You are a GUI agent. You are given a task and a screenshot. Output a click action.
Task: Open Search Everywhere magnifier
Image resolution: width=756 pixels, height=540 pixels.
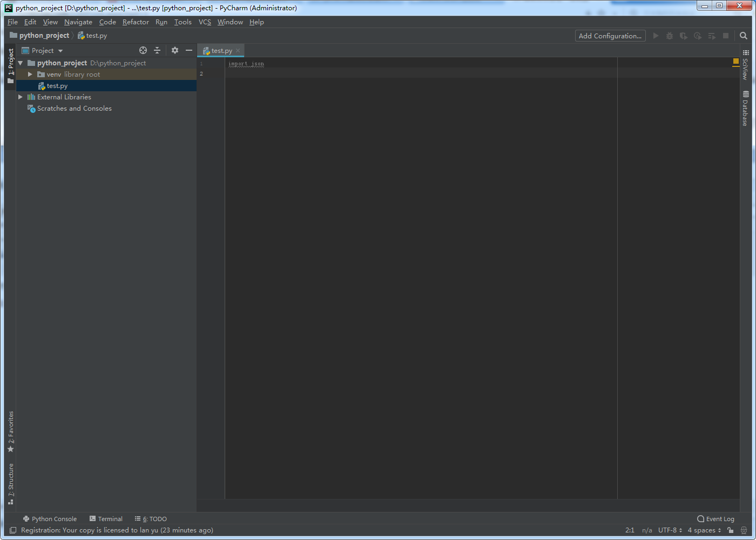744,36
